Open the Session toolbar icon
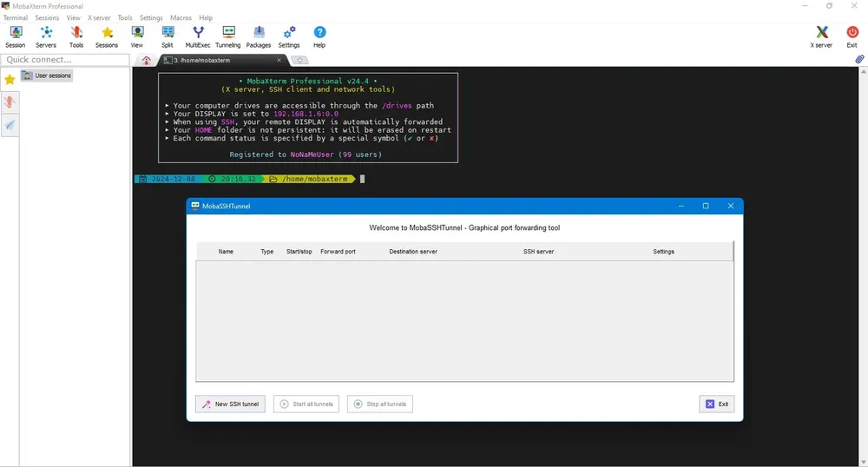The height and width of the screenshot is (467, 868). [x=16, y=37]
